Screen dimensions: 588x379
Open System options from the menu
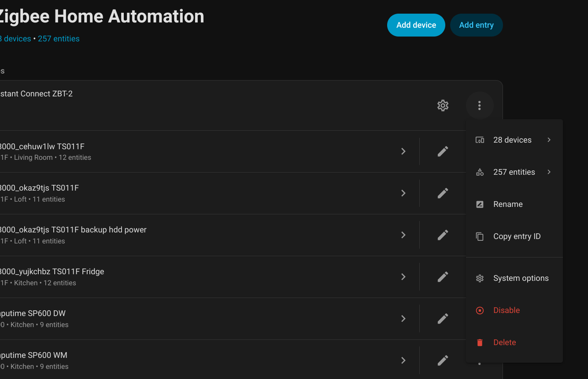click(521, 278)
